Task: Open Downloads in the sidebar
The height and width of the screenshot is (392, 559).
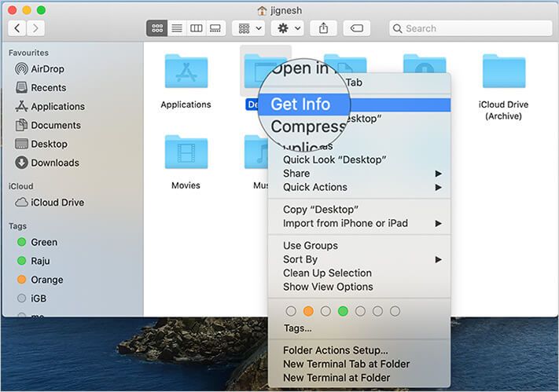Action: pos(54,163)
